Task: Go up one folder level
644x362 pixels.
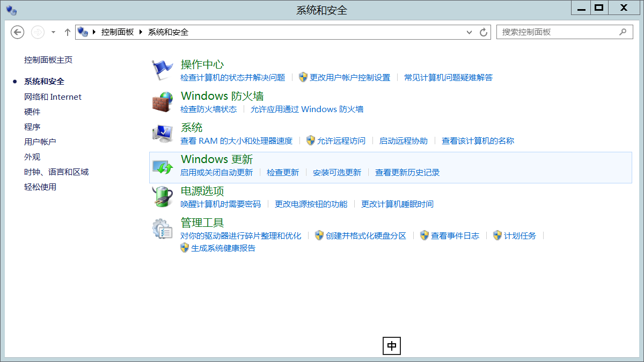Action: [x=68, y=32]
